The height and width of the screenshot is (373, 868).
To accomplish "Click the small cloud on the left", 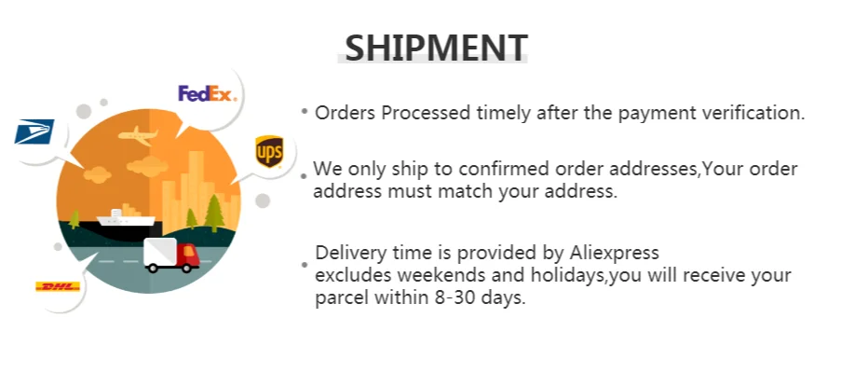I will point(97,175).
